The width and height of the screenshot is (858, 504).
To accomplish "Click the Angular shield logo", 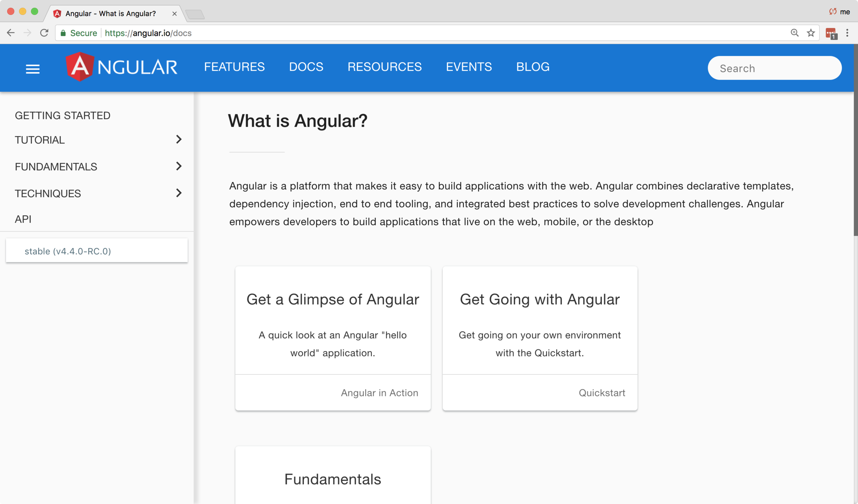I will 80,67.
